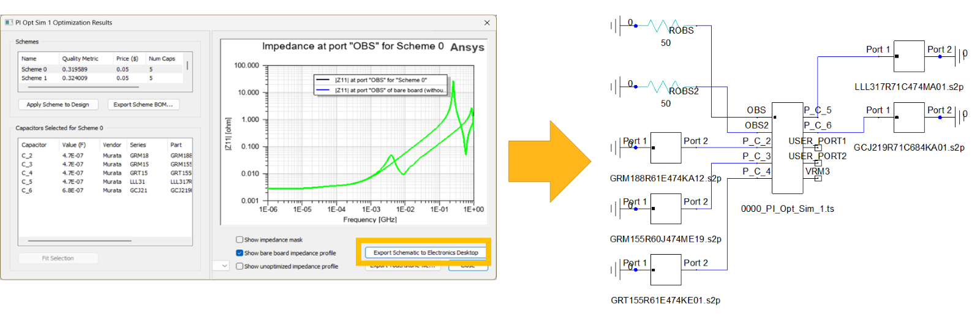Click the capacitors table horizontal scrollbar
Image resolution: width=980 pixels, height=330 pixels.
click(80, 241)
